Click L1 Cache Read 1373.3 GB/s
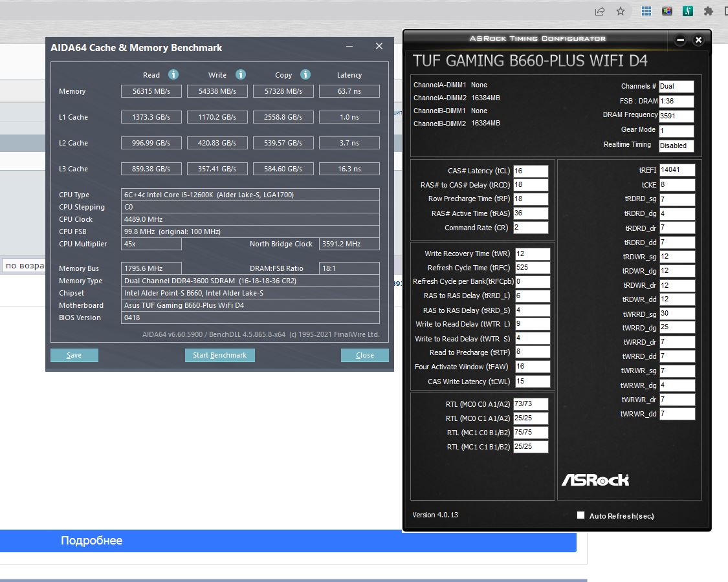This screenshot has height=582, width=728. coord(151,117)
